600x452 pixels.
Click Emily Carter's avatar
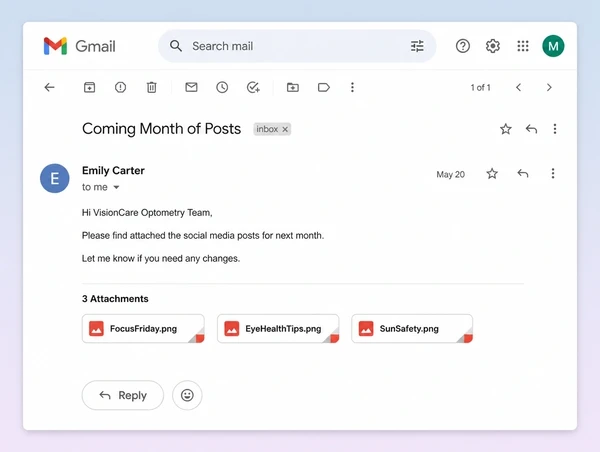[55, 178]
